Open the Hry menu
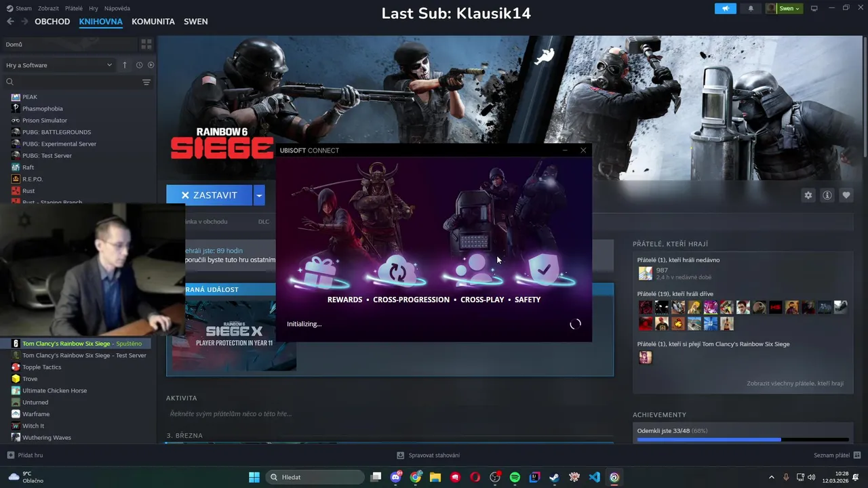 coord(94,8)
